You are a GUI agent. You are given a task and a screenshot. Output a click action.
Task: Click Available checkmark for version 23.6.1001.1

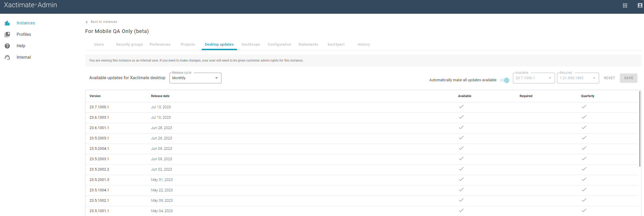(x=461, y=127)
